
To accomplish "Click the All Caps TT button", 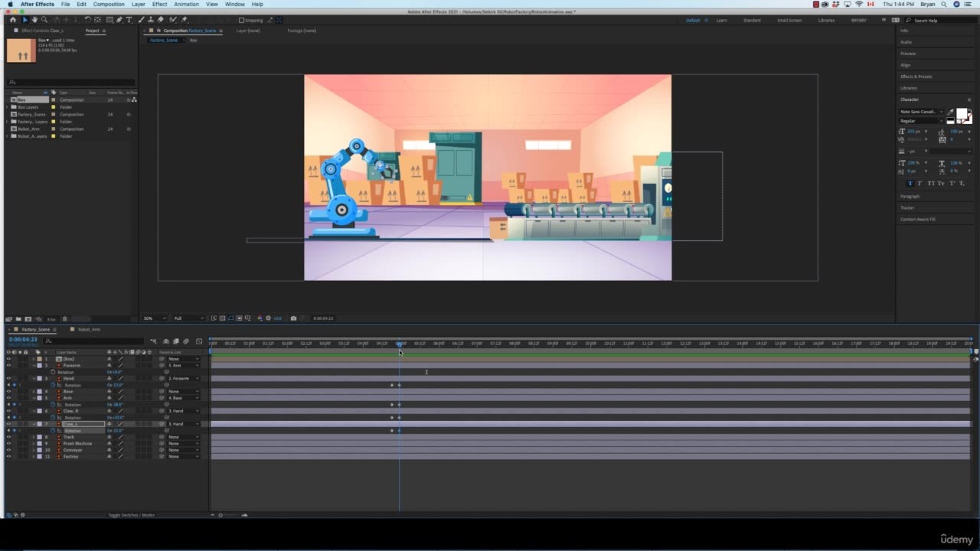I will click(930, 184).
